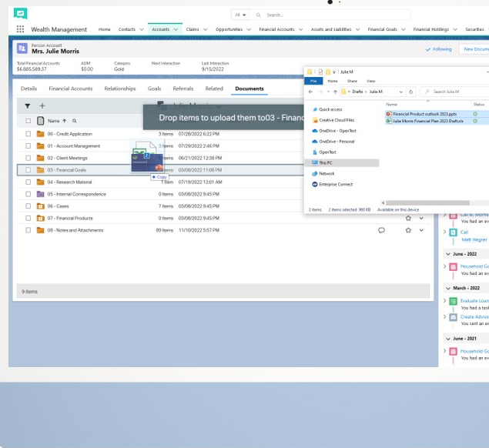Open the Share tab in File Explorer

tap(352, 81)
